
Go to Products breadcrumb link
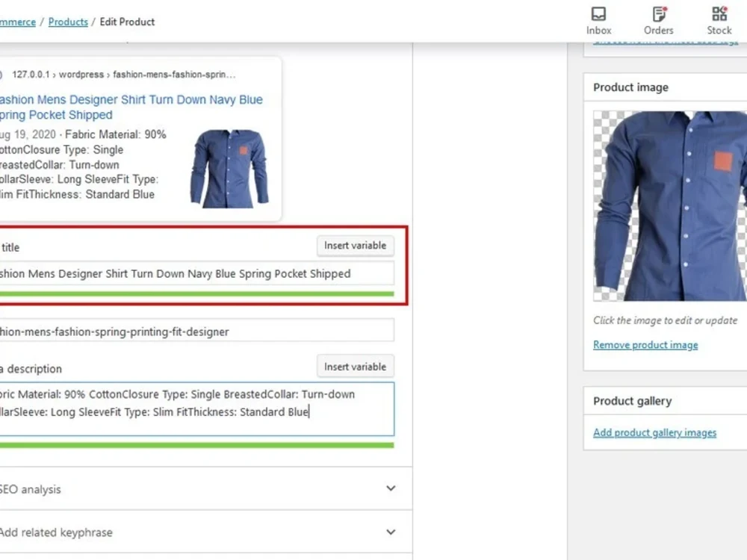tap(68, 22)
